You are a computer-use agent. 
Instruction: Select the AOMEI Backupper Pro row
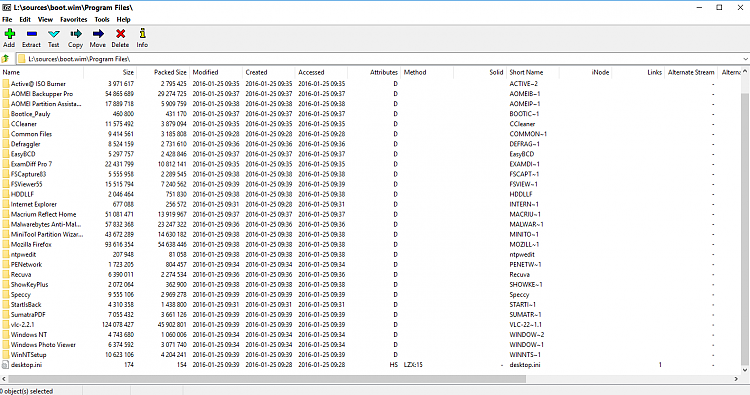pos(371,94)
